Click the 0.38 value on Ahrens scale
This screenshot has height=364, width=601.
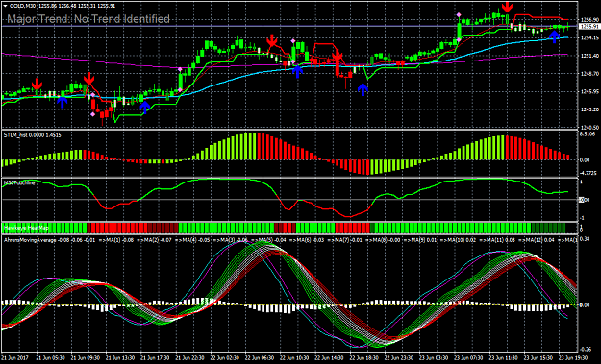click(x=585, y=239)
